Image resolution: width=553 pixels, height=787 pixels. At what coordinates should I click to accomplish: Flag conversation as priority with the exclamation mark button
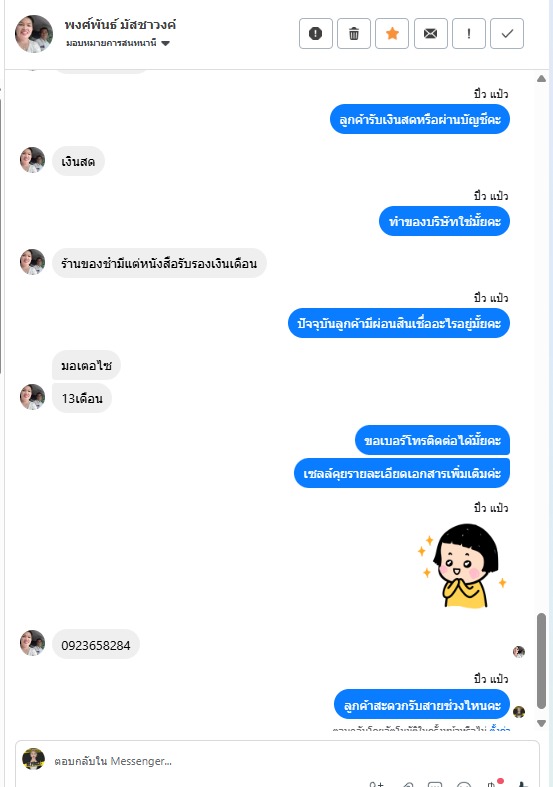tap(469, 34)
